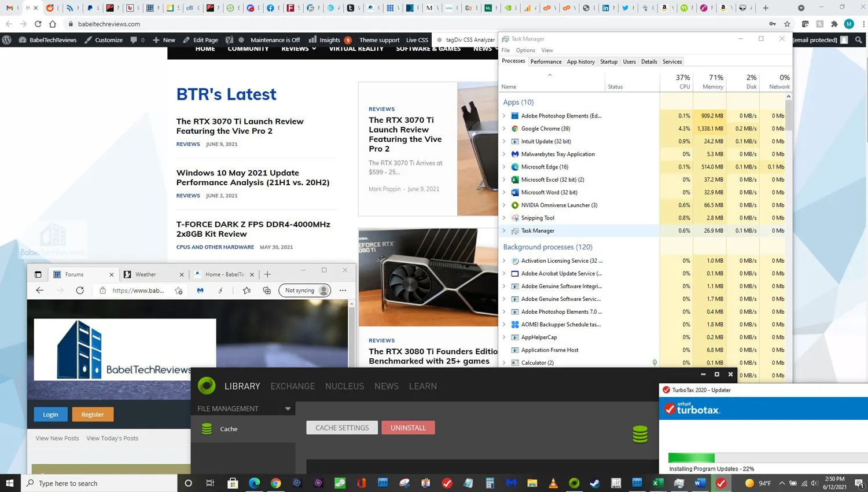Screen dimensions: 868x492
Task: Open Edge Collections icon
Action: [x=267, y=291]
